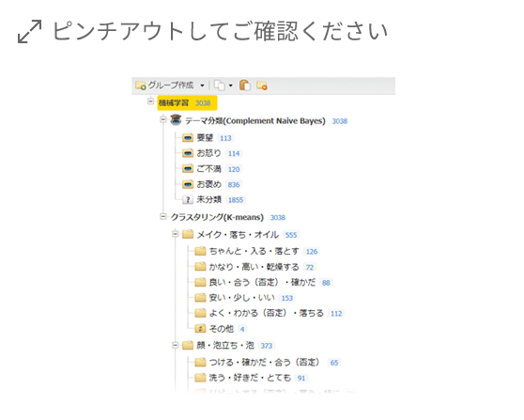Click the delete group folder icon

click(262, 86)
